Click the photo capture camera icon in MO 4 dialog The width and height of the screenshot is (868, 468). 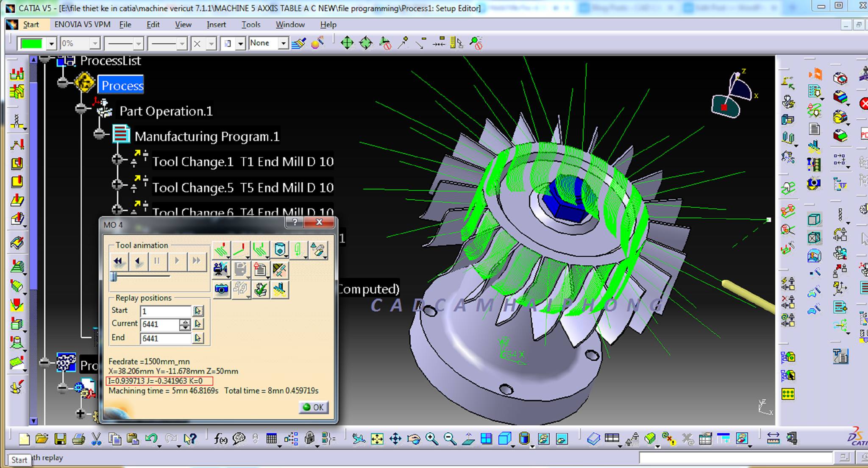221,289
